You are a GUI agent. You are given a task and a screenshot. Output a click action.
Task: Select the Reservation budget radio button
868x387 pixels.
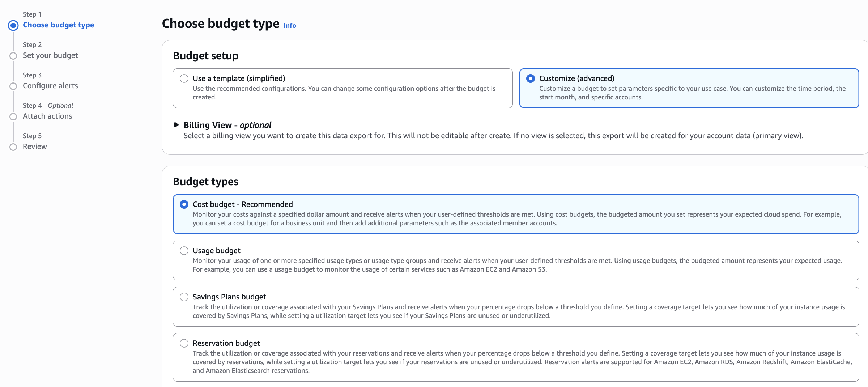click(x=184, y=343)
